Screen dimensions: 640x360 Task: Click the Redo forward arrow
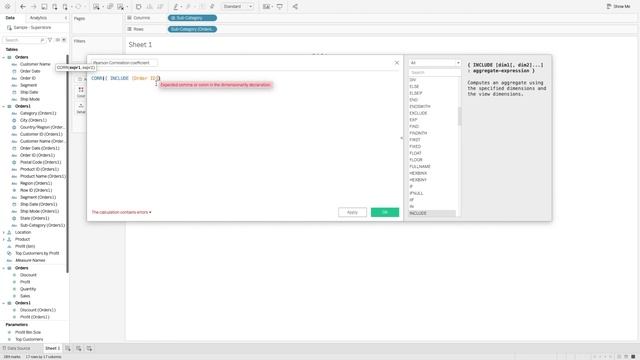(x=33, y=7)
